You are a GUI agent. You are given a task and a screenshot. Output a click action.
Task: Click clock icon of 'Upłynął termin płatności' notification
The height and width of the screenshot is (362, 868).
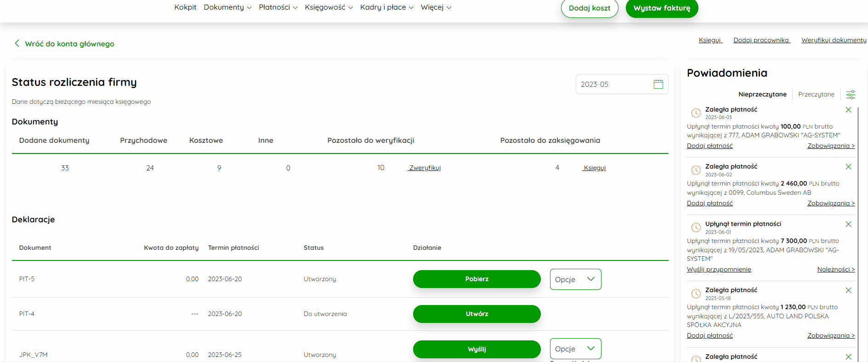(x=696, y=227)
